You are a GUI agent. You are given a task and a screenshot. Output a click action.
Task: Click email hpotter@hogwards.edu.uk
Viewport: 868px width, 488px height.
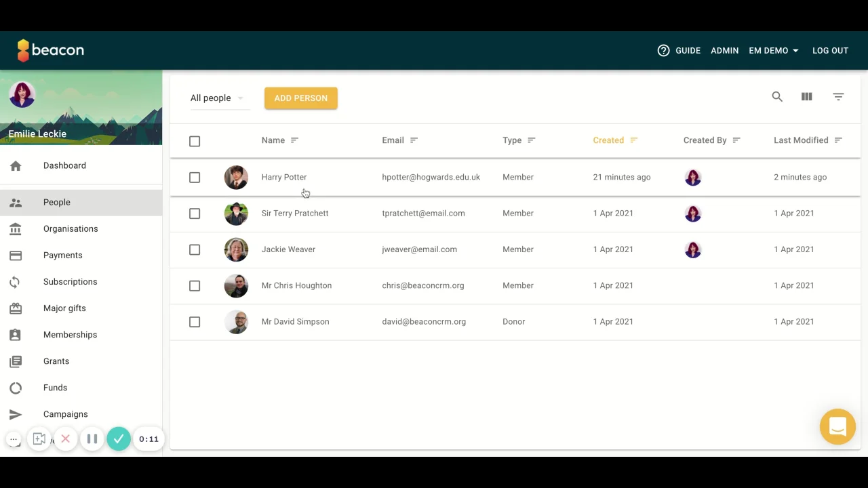point(431,177)
